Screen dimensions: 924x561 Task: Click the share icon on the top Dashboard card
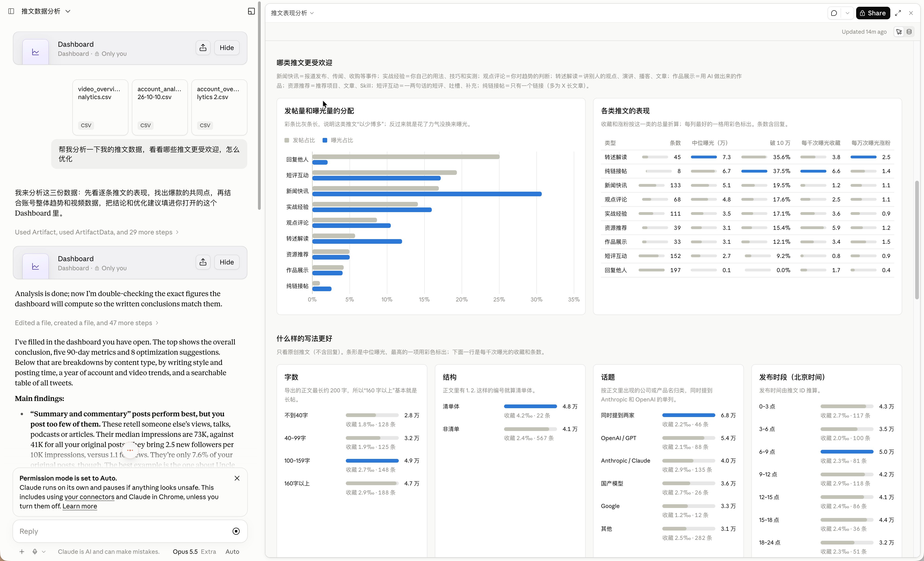pos(203,48)
